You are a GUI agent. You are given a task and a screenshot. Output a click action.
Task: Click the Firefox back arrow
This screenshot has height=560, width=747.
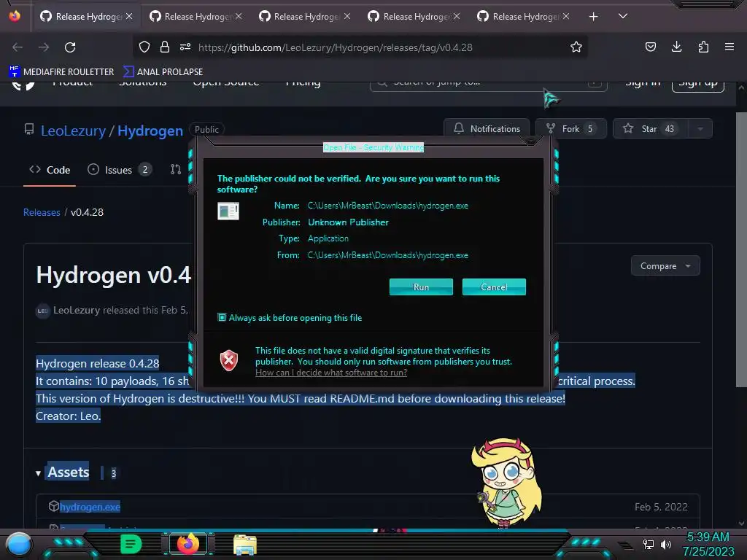[x=18, y=47]
